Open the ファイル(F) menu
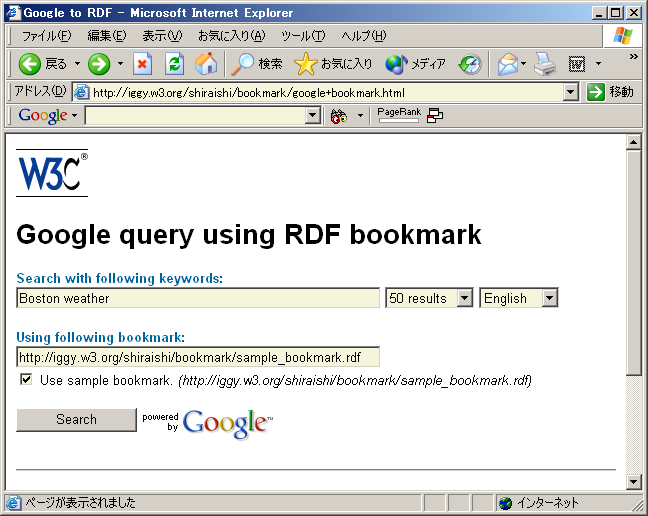 46,36
